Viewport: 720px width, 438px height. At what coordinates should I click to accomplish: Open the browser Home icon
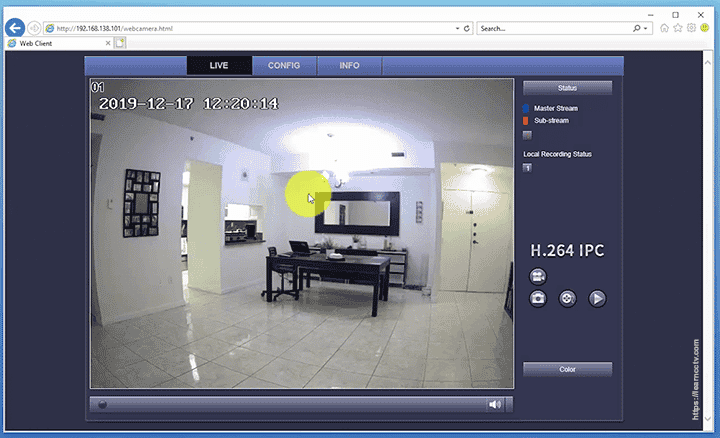pyautogui.click(x=665, y=28)
